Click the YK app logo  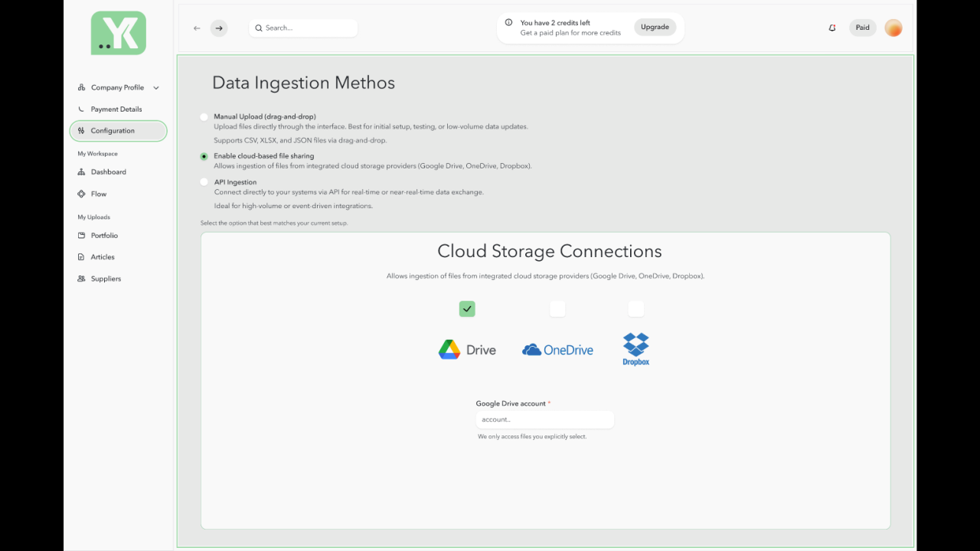(x=118, y=33)
